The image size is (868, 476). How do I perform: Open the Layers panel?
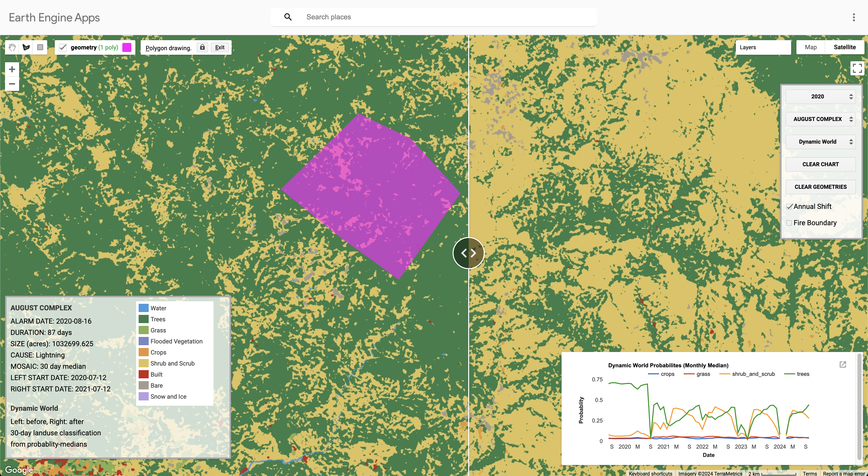[763, 47]
